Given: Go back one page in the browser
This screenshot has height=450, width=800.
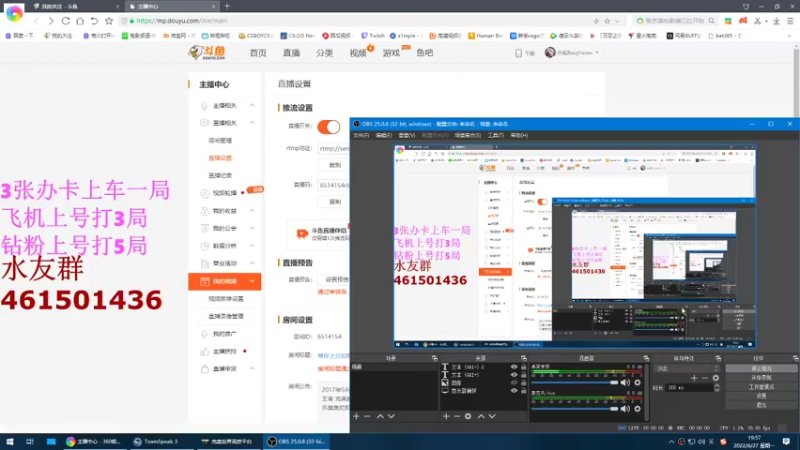Looking at the screenshot, I should (x=36, y=21).
